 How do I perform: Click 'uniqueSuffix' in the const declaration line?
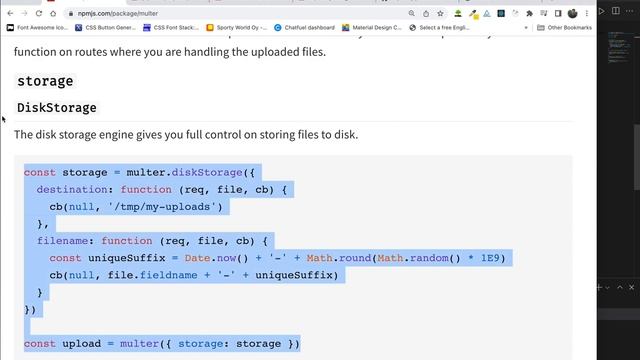coord(127,258)
